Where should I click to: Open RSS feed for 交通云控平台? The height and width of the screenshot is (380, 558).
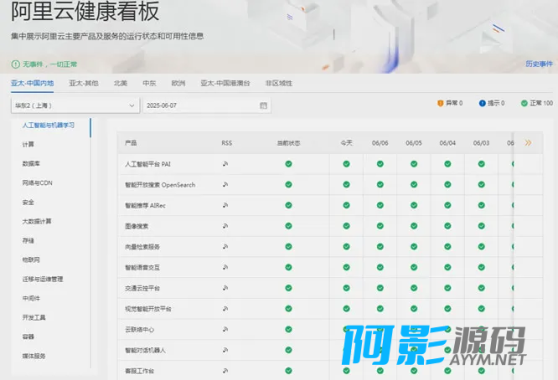[x=225, y=288]
